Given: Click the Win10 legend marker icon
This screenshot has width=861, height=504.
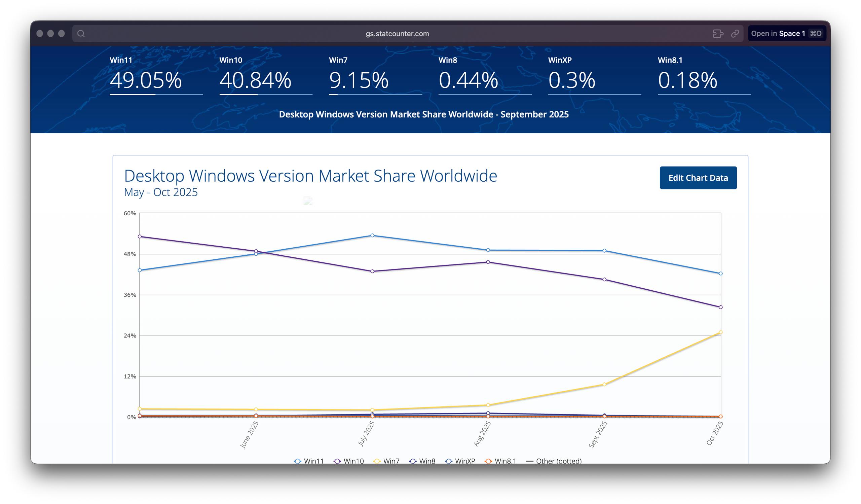Looking at the screenshot, I should tap(337, 461).
